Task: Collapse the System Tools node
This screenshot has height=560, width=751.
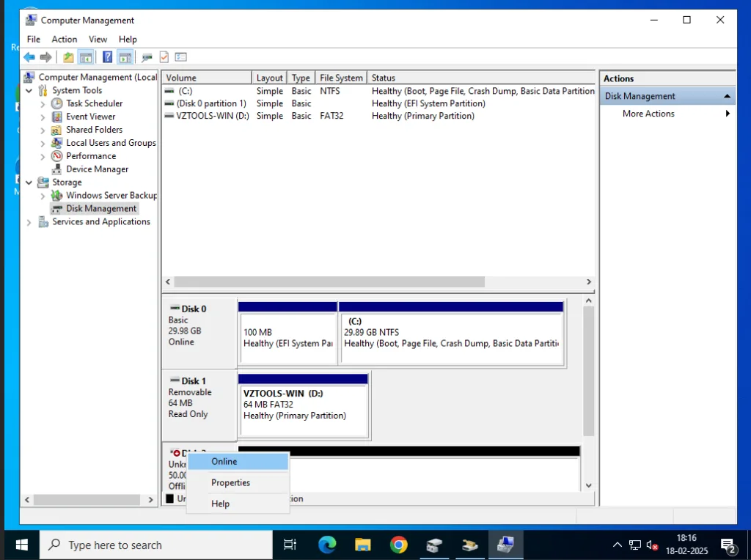Action: pyautogui.click(x=29, y=90)
